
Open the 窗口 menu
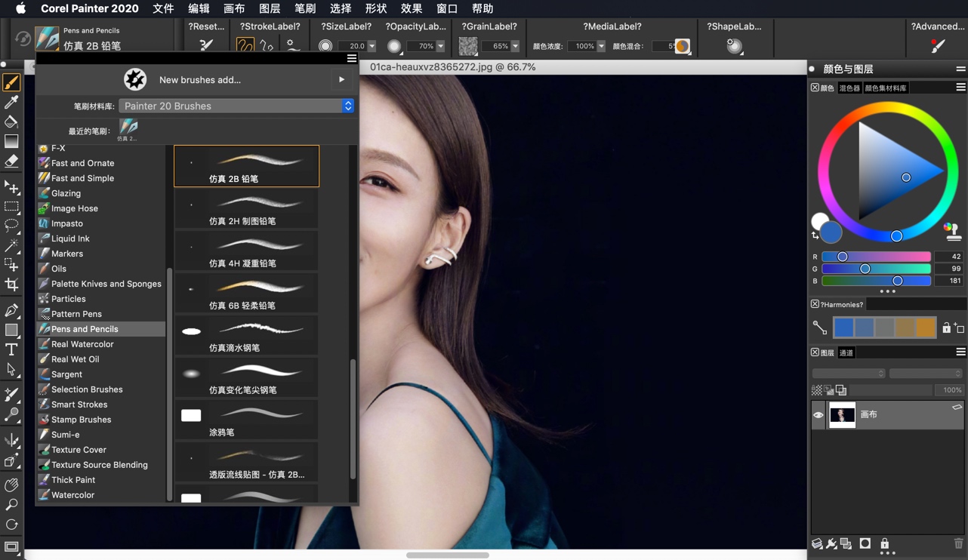point(445,8)
